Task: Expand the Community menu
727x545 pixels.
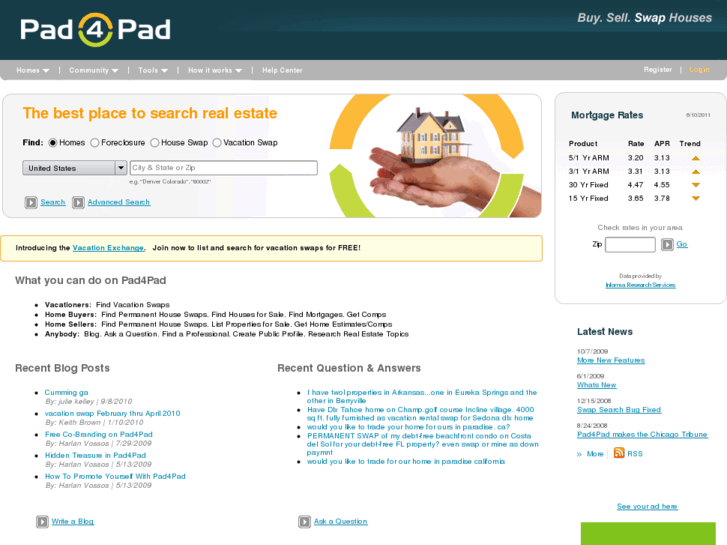Action: [94, 71]
